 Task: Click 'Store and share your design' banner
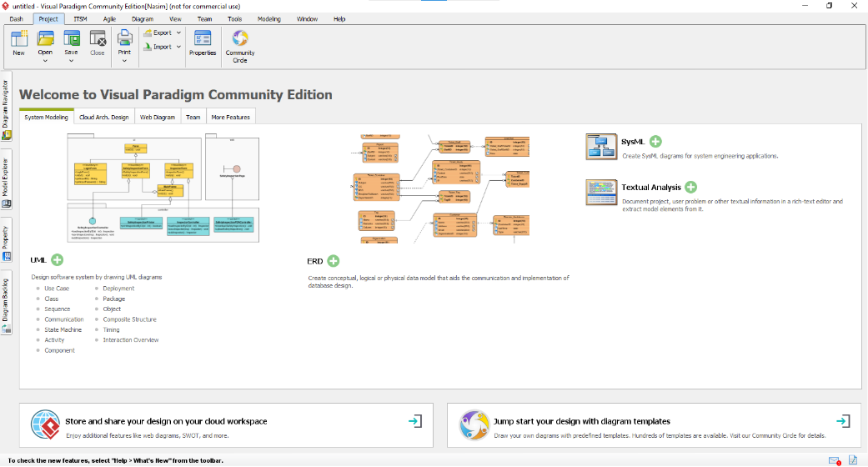pyautogui.click(x=226, y=425)
